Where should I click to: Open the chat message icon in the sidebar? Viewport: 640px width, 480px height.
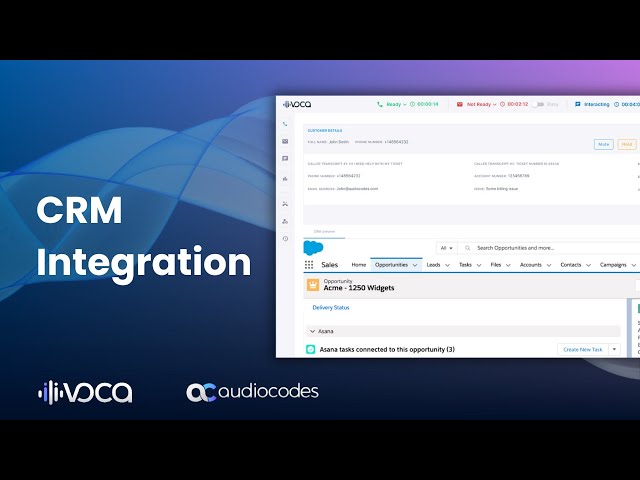[285, 158]
